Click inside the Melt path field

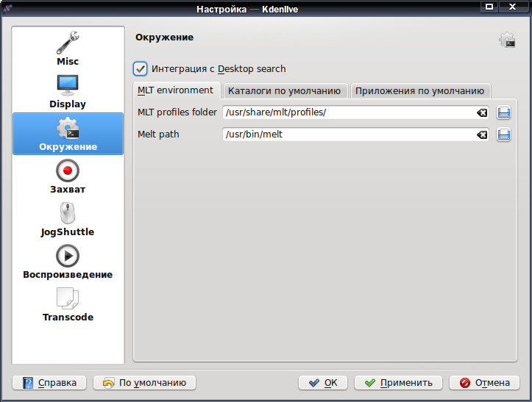coord(350,134)
